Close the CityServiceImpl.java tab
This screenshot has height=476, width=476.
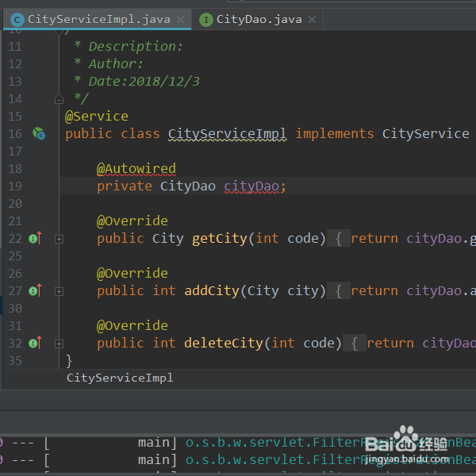[x=180, y=20]
